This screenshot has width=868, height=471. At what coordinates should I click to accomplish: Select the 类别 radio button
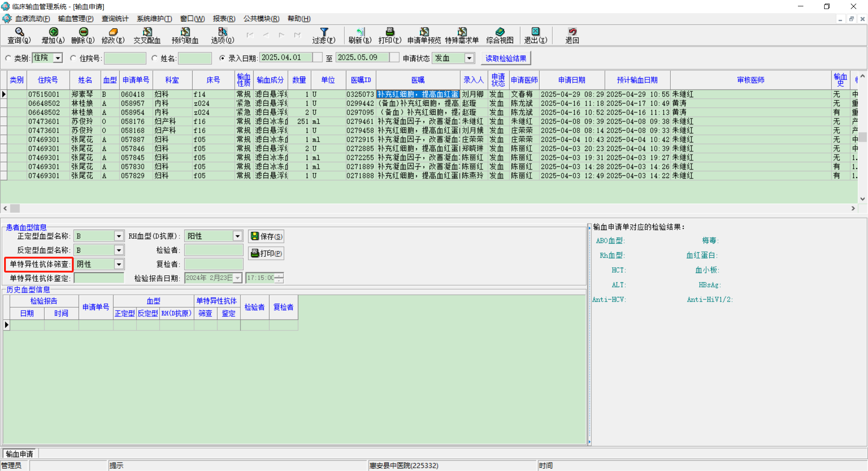[8, 58]
